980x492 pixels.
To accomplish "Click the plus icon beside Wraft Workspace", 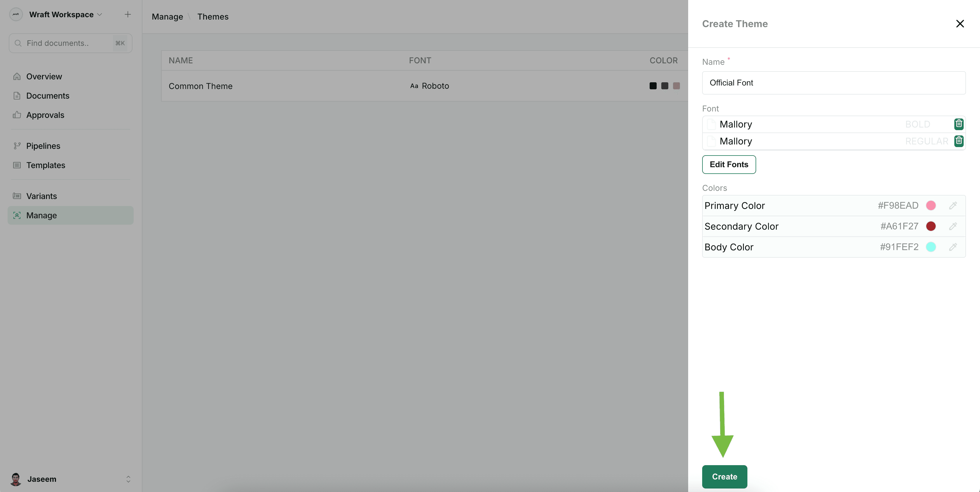I will (128, 15).
